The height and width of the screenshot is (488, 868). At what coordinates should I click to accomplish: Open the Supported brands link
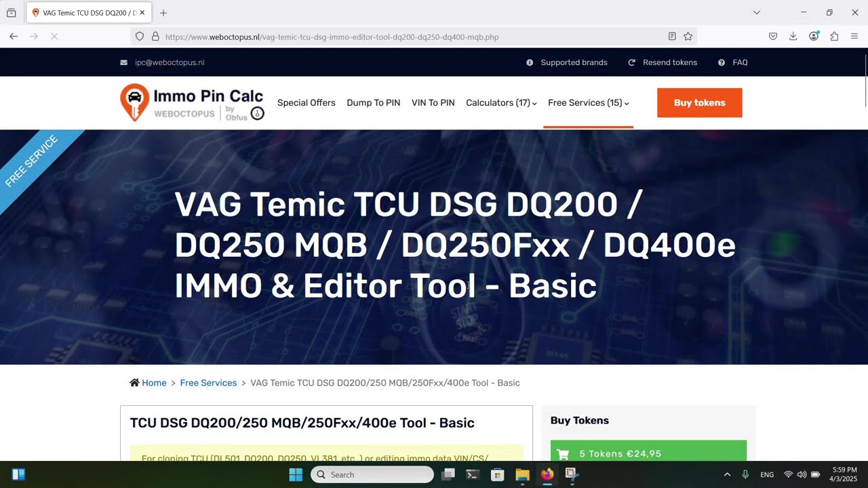pyautogui.click(x=574, y=62)
